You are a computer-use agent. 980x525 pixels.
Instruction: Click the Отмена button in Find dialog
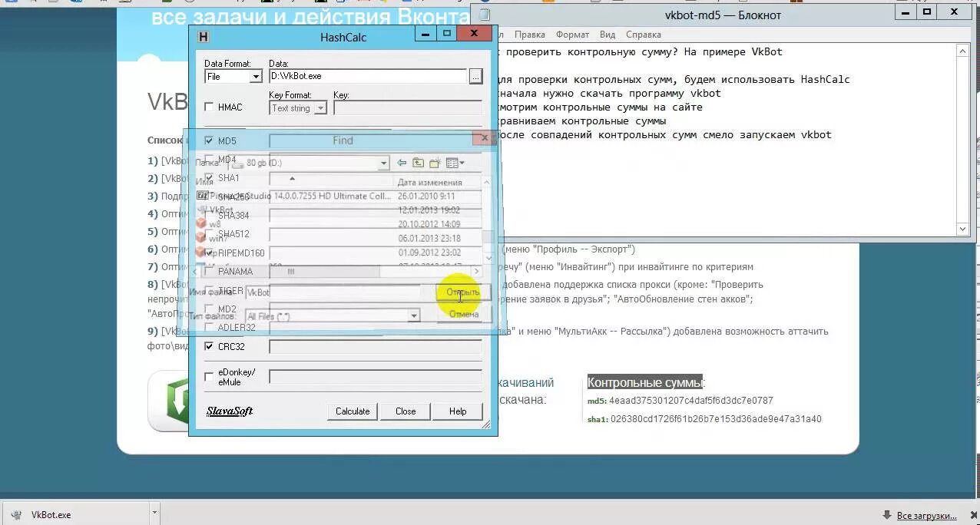click(x=463, y=314)
